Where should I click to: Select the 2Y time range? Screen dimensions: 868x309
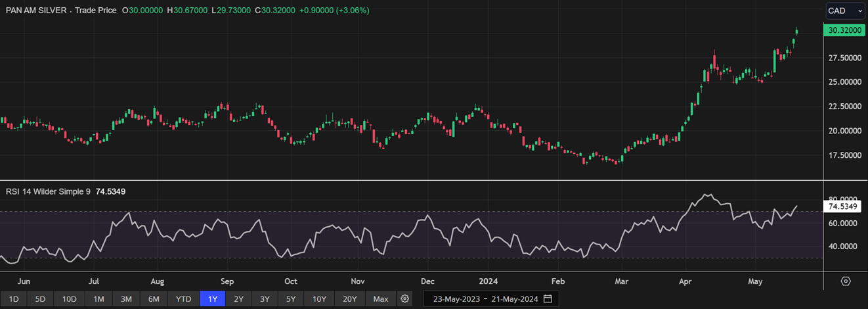pyautogui.click(x=238, y=299)
